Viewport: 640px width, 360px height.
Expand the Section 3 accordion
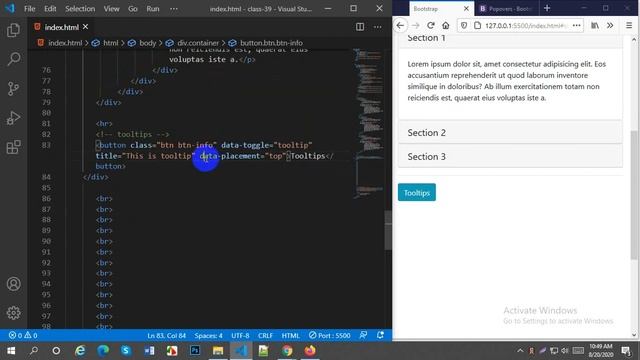510,156
